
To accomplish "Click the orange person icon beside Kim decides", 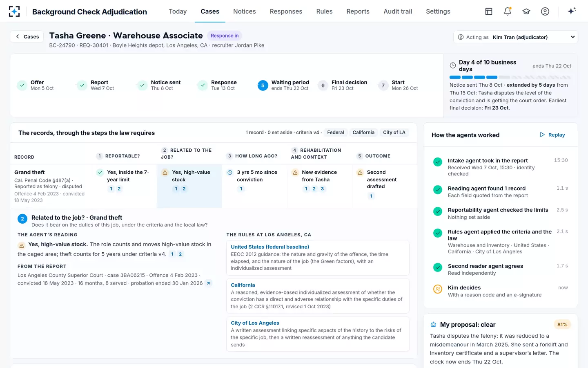I will click(438, 289).
